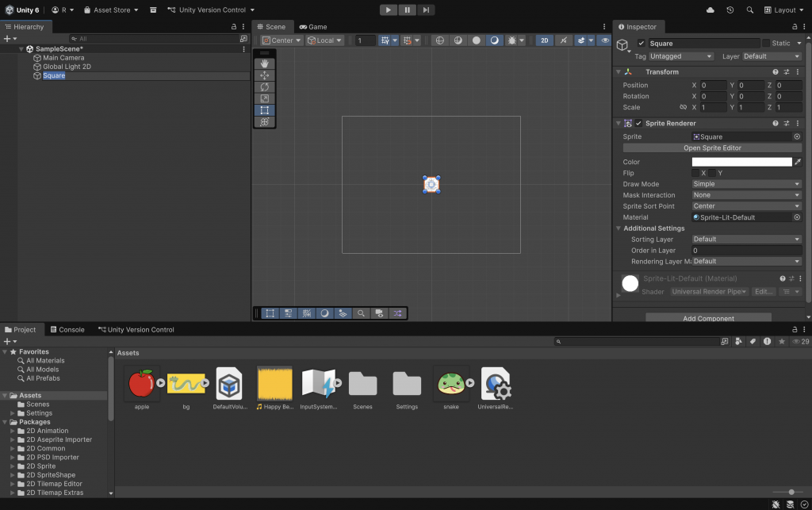Image resolution: width=812 pixels, height=510 pixels.
Task: Open the Package Manager store icon
Action: [x=153, y=10]
